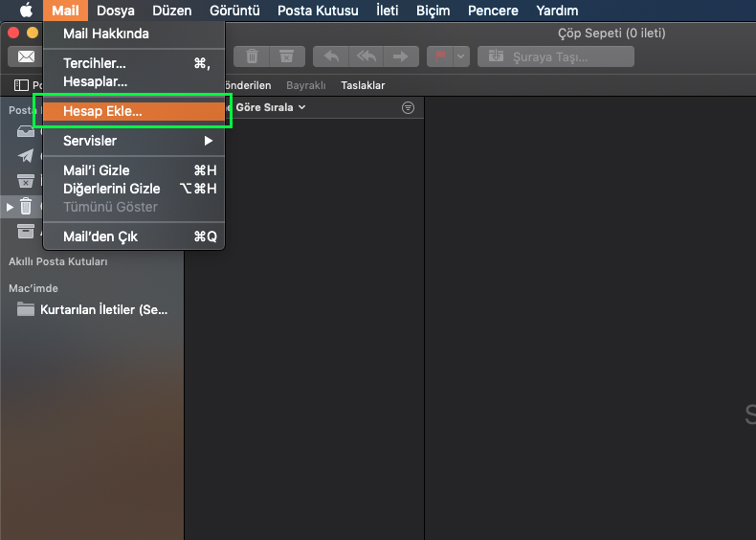Click the Forward arrow button

[x=401, y=56]
